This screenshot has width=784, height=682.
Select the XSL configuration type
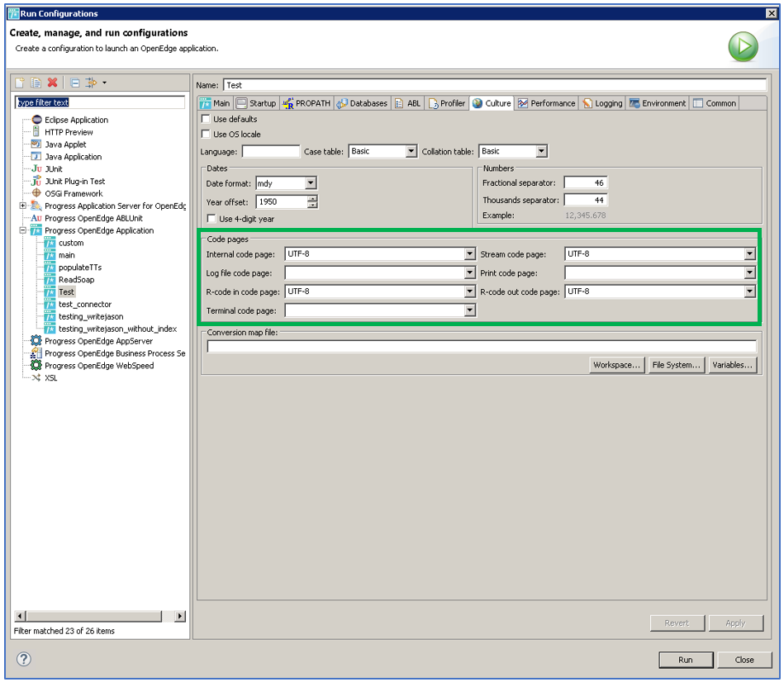coord(50,378)
